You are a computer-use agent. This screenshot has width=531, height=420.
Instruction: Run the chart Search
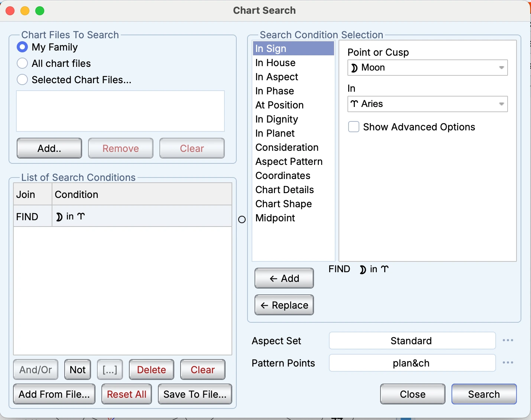484,394
